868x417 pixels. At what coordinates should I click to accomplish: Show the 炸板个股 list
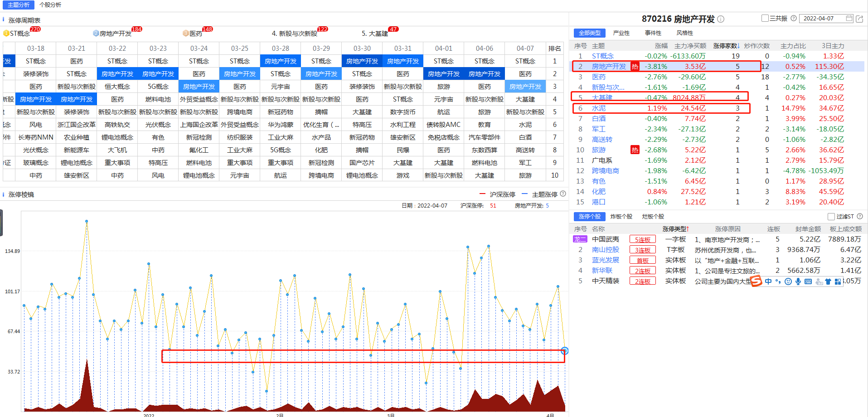click(x=621, y=217)
